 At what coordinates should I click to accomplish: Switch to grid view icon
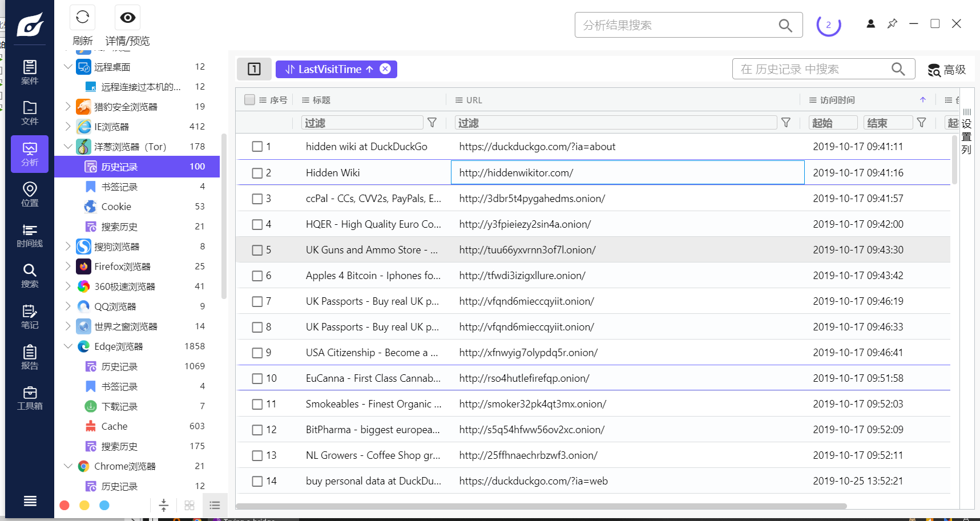(x=189, y=505)
